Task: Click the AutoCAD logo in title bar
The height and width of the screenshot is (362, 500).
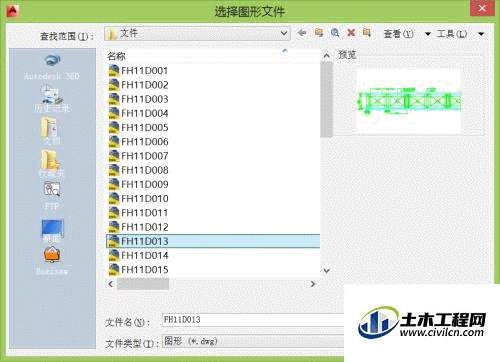Action: pyautogui.click(x=13, y=11)
